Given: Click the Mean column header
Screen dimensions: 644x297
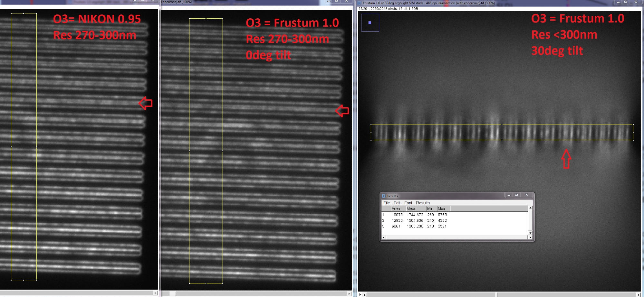Looking at the screenshot, I should [411, 209].
